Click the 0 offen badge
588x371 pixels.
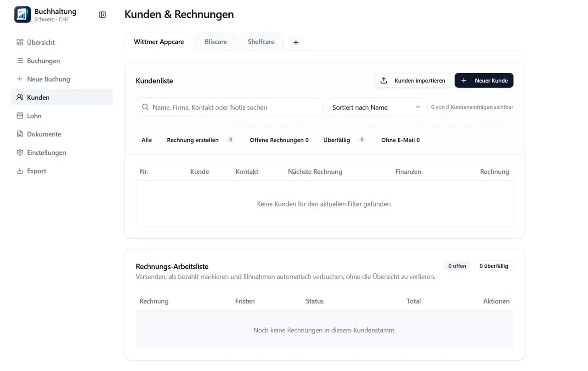pos(457,266)
